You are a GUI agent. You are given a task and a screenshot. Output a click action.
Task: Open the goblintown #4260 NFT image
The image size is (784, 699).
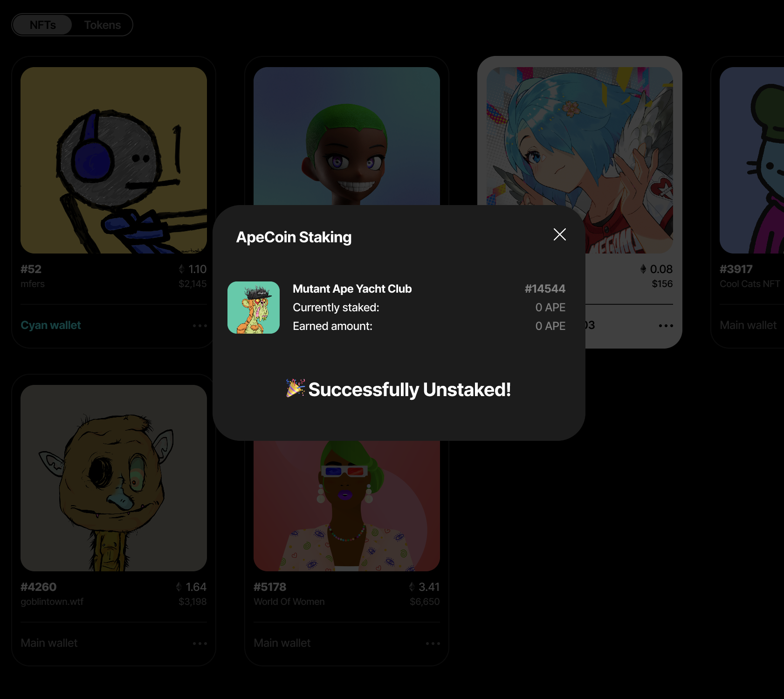114,478
